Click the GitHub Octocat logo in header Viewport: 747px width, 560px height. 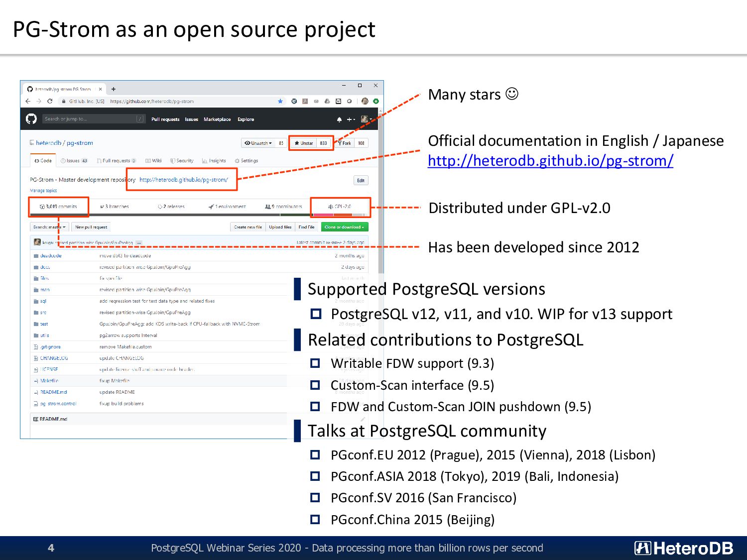tap(31, 119)
